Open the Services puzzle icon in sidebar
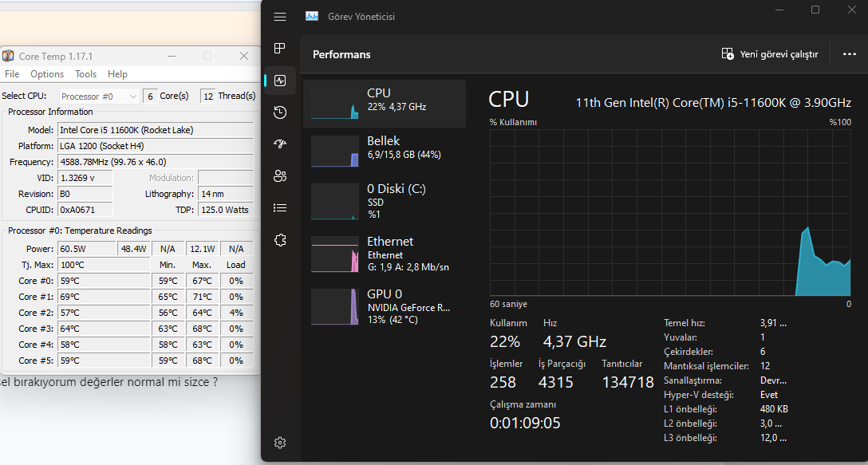This screenshot has width=868, height=465. coord(279,240)
